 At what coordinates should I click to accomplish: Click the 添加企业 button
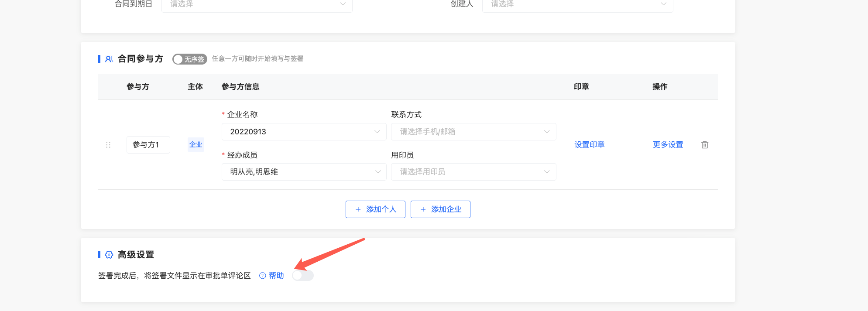point(440,209)
